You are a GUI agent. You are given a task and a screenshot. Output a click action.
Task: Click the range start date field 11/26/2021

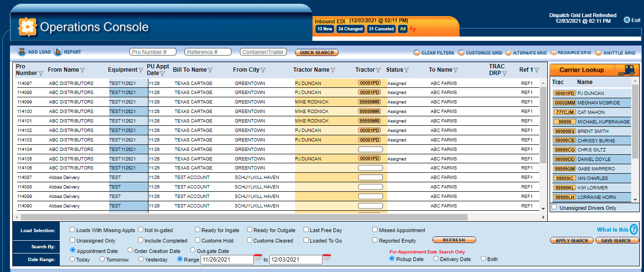tap(227, 260)
